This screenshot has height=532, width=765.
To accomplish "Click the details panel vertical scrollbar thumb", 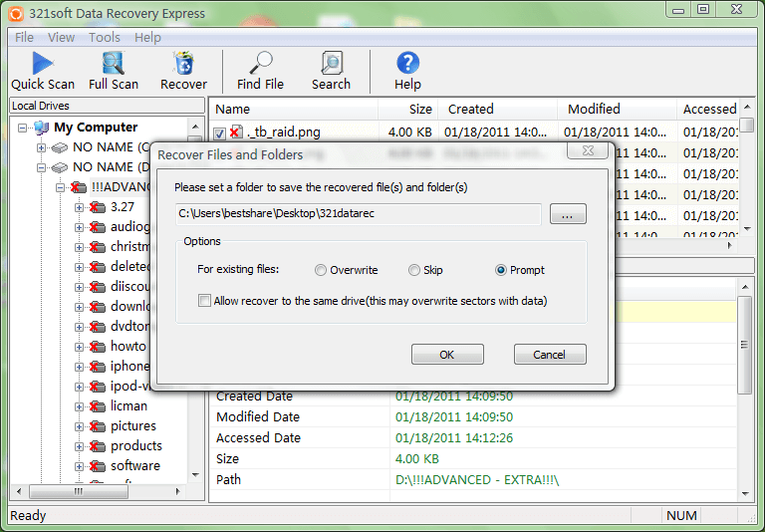I will (x=745, y=344).
